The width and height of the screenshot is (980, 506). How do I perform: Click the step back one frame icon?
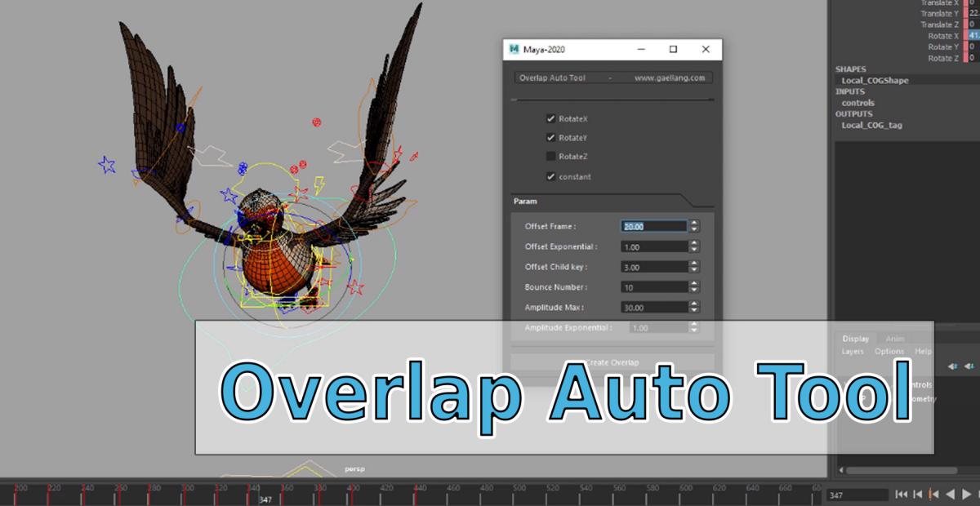918,495
